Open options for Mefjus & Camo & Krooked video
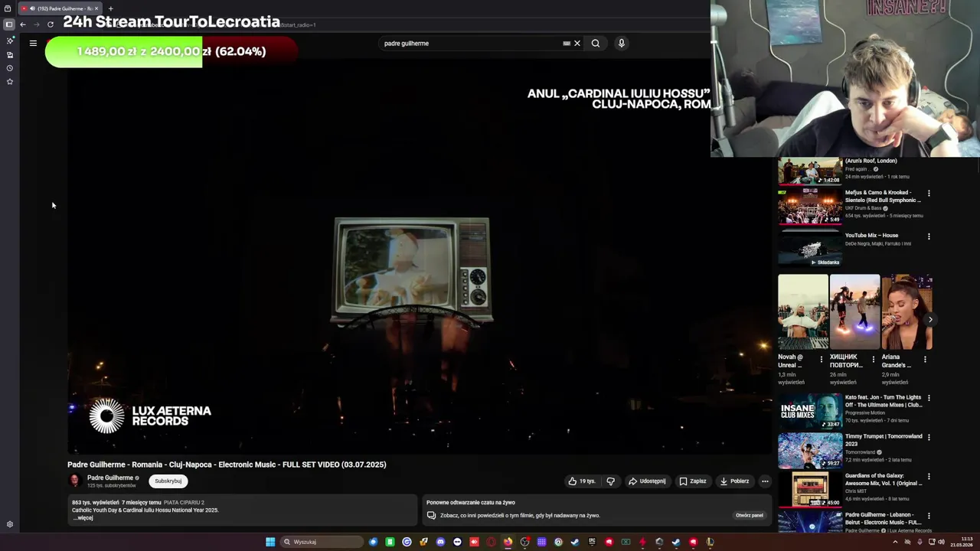The height and width of the screenshot is (551, 980). 929,194
